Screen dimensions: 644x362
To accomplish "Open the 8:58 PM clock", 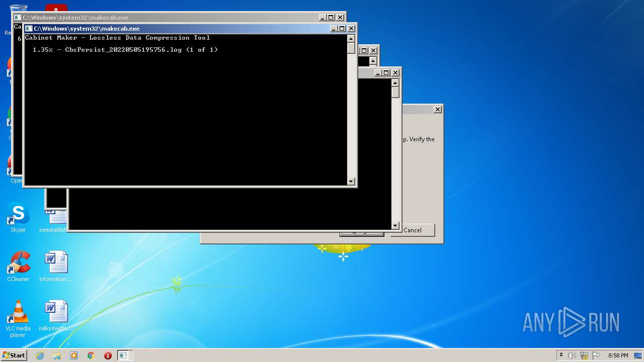I will click(618, 355).
